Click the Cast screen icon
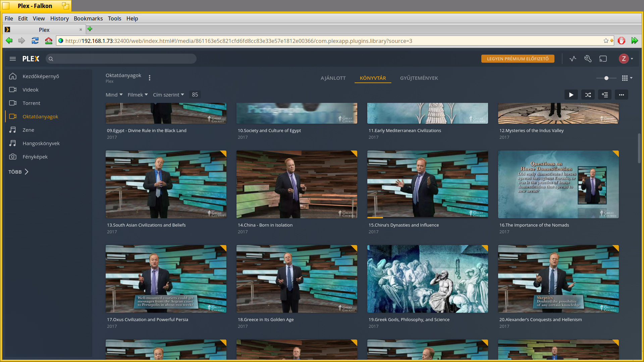644x362 pixels. coord(603,59)
